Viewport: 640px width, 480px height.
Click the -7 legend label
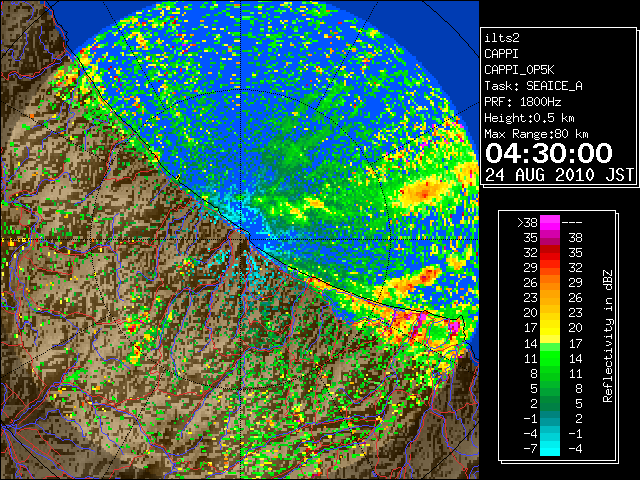(530, 449)
